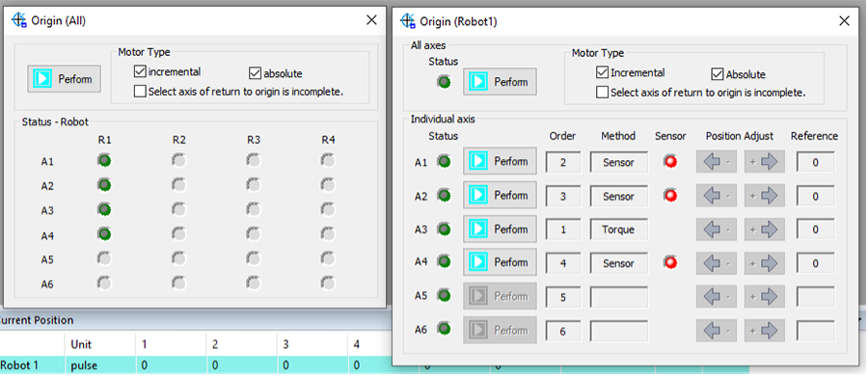Click the A1 plus position adjust arrow
Image resolution: width=868 pixels, height=377 pixels.
[765, 162]
